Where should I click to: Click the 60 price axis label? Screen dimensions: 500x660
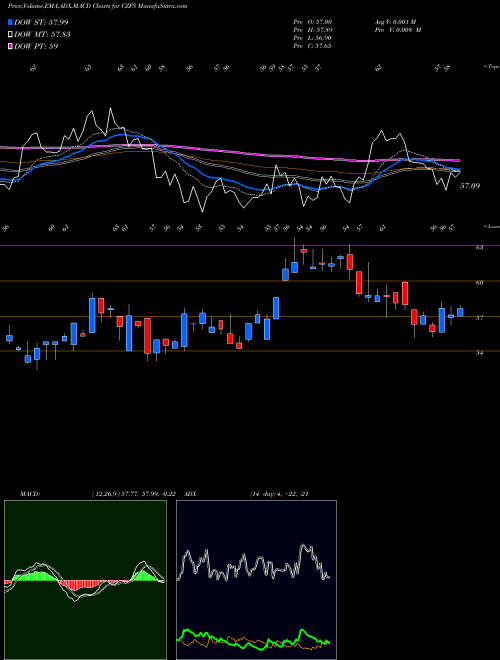(479, 283)
